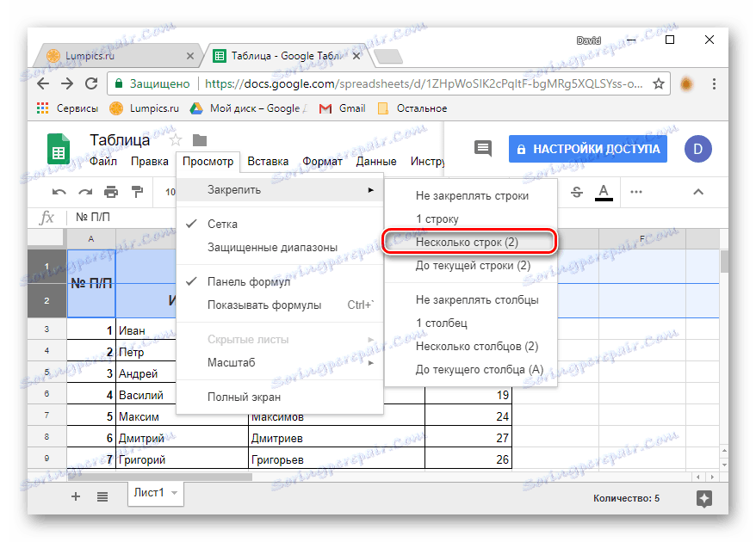Select the paint format tool
This screenshot has height=542, width=756.
point(138,192)
